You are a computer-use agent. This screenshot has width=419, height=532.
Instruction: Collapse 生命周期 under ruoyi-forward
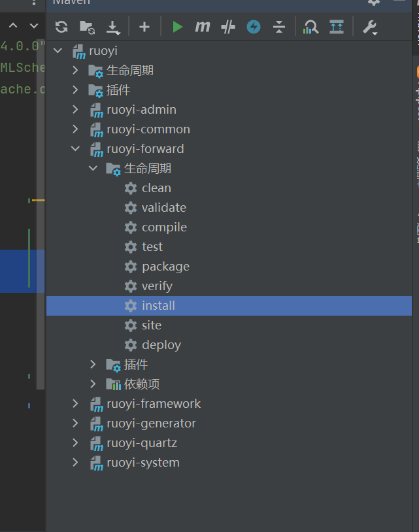(93, 168)
